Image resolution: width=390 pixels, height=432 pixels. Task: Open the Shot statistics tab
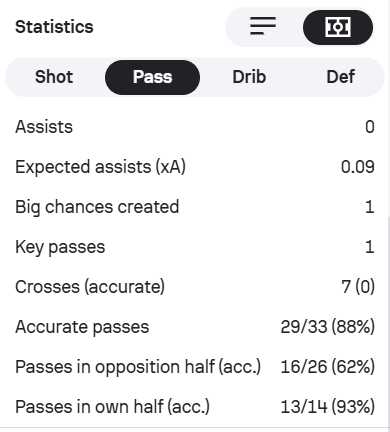54,77
